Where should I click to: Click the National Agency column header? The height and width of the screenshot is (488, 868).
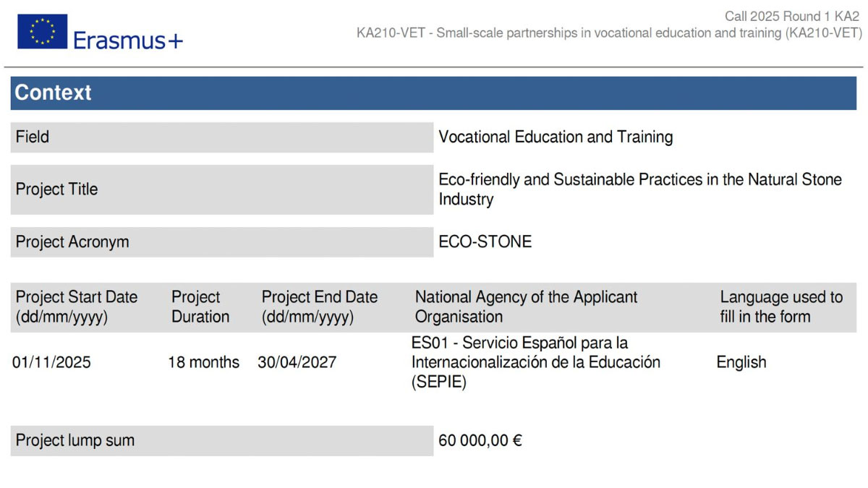tap(527, 307)
